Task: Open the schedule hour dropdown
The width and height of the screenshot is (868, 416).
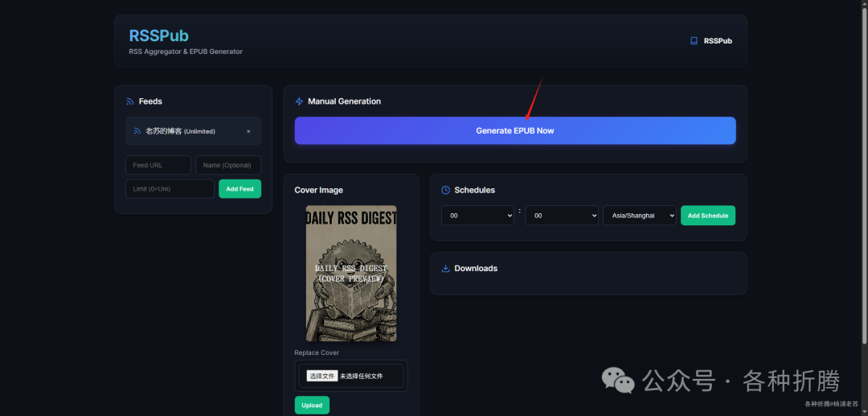Action: pos(477,216)
